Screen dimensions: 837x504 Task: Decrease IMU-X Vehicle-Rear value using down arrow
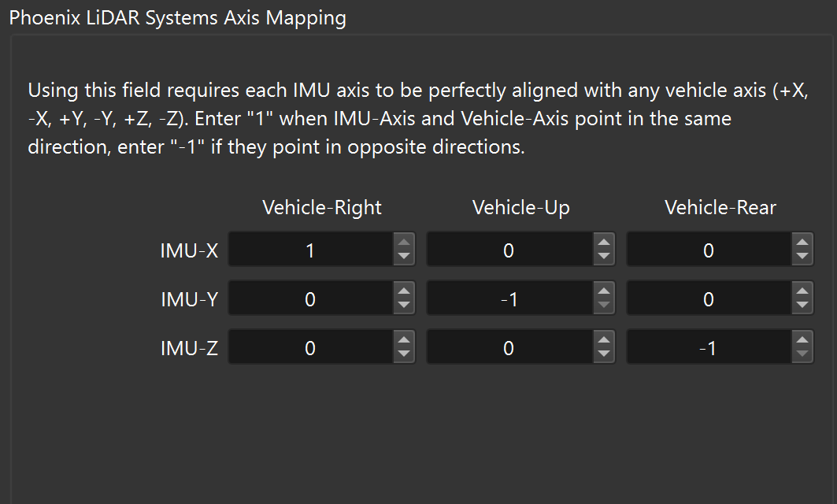coord(802,257)
